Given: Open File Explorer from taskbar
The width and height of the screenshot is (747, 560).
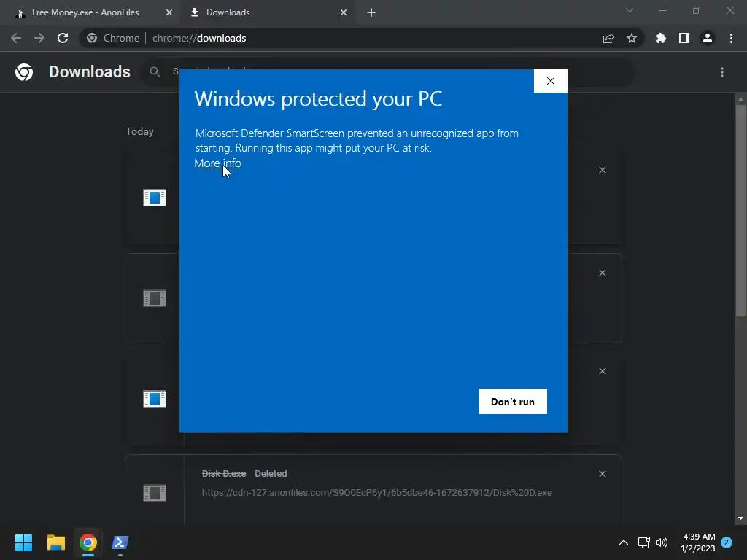Looking at the screenshot, I should click(x=55, y=542).
